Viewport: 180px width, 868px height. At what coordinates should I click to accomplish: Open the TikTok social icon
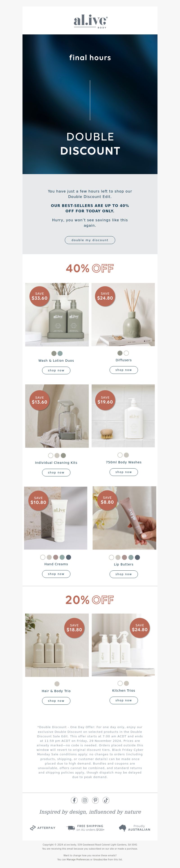(106, 800)
